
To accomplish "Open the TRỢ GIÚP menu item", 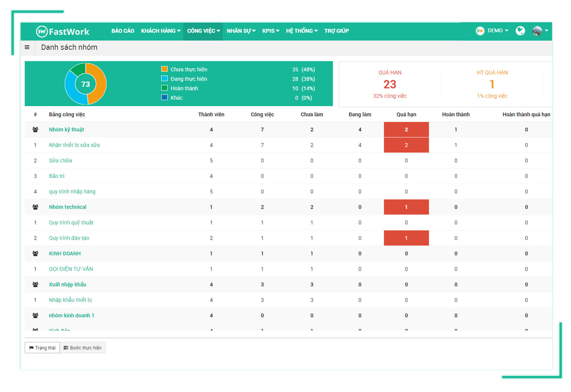I will [x=336, y=31].
